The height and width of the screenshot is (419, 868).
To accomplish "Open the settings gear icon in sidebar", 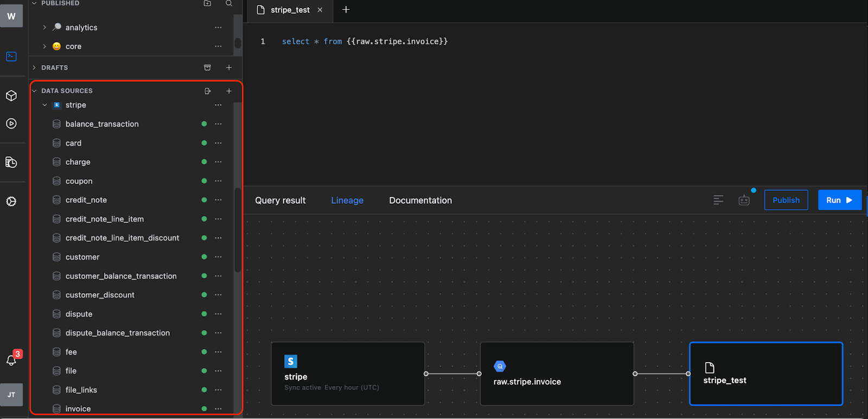I will click(x=11, y=202).
